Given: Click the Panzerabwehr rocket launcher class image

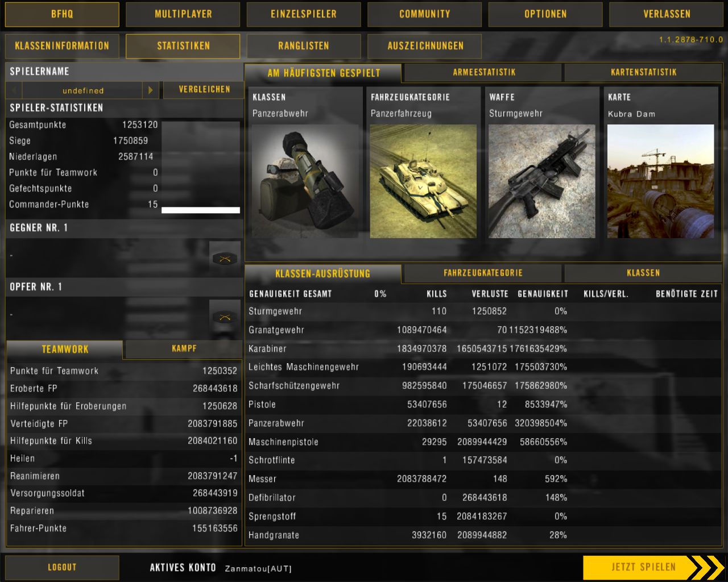Looking at the screenshot, I should coord(305,181).
